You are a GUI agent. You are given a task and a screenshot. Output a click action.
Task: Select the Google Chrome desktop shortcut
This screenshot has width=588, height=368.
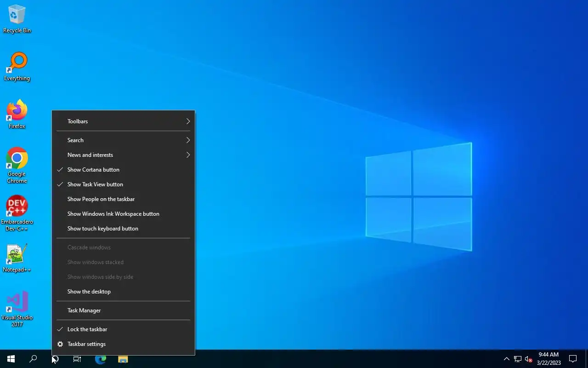17,165
